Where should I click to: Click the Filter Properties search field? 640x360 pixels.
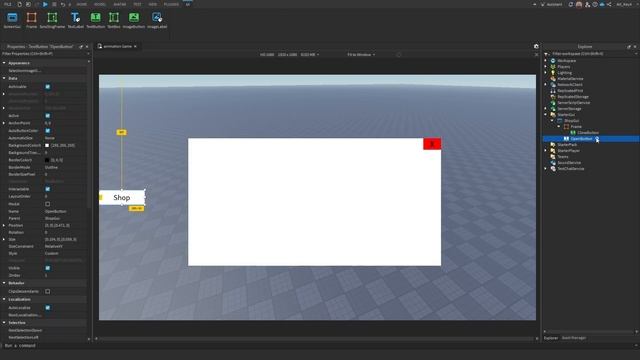click(43, 53)
